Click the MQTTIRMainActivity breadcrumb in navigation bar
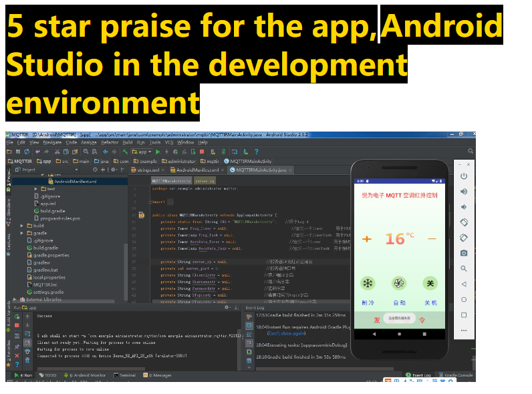532x394 pixels. pos(248,161)
